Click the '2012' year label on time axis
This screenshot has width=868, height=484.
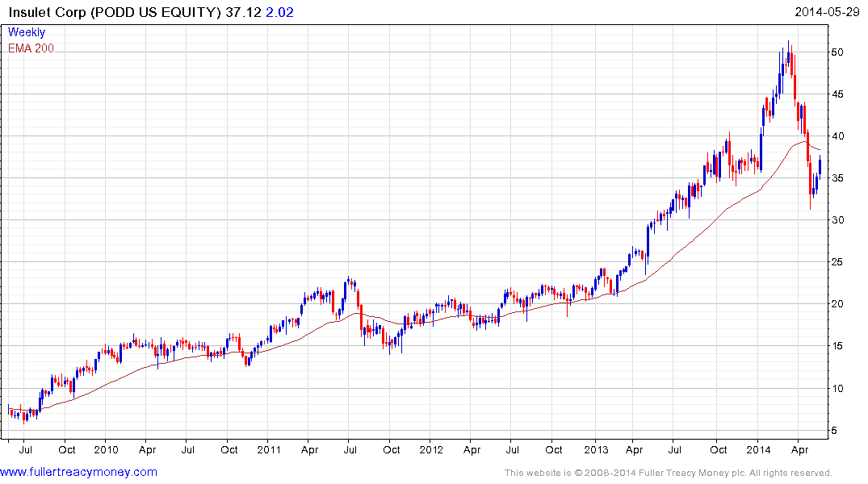tap(430, 449)
